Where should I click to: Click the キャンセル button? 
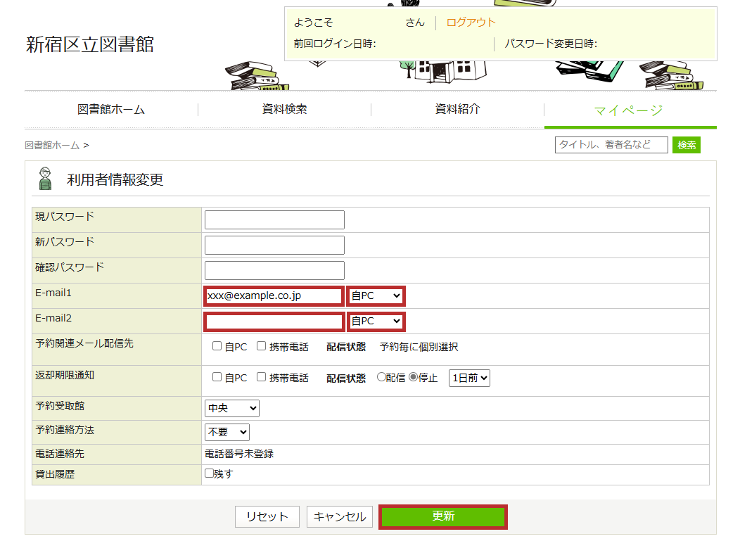tap(340, 516)
